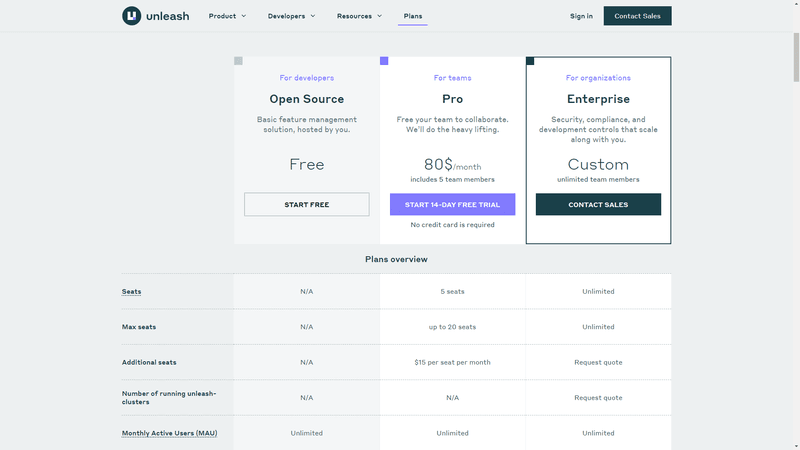Open the Developers dropdown menu
Viewport: 800px width, 450px height.
pos(291,16)
